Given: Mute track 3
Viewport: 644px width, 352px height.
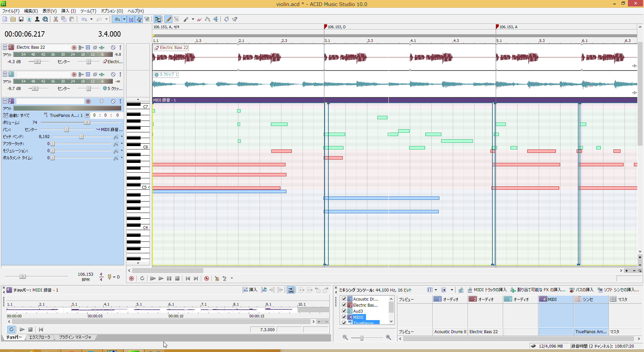Looking at the screenshot, I should (113, 74).
